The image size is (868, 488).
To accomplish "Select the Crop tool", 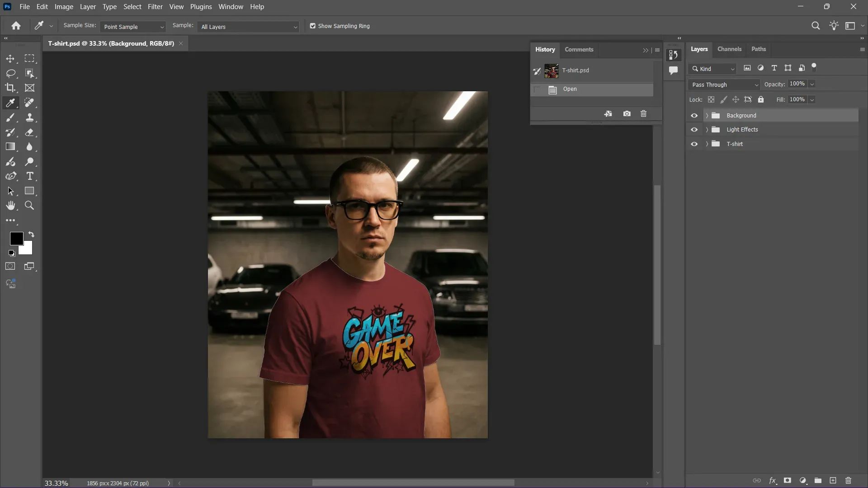I will (10, 88).
